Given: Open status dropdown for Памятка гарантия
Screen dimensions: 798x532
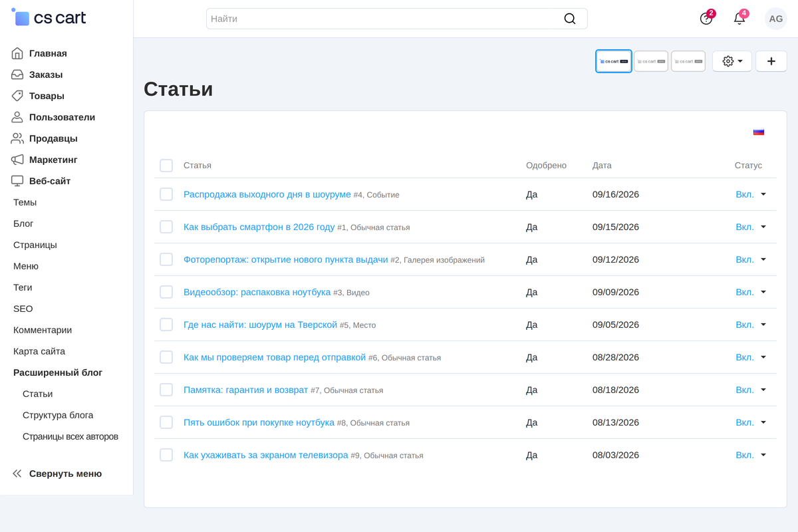Looking at the screenshot, I should coord(751,390).
